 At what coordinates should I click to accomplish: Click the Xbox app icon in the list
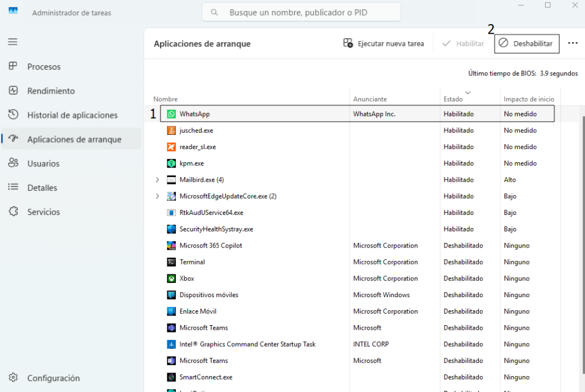point(171,278)
